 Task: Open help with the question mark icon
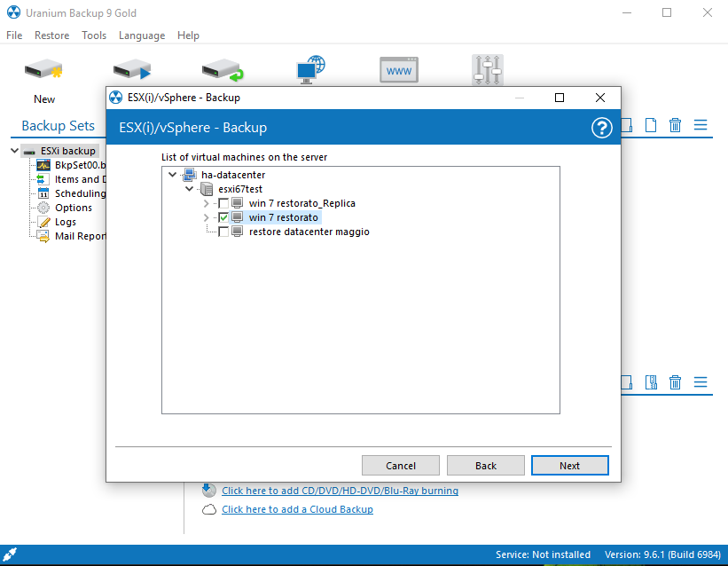click(x=602, y=128)
